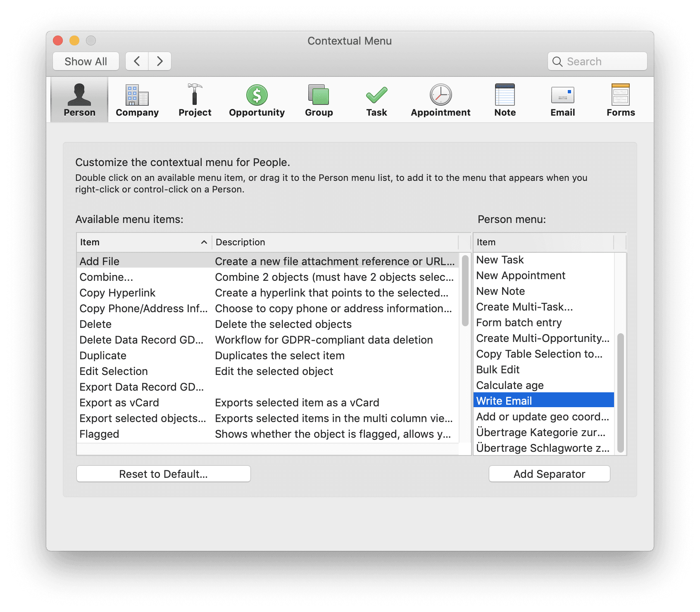Click the search magnifier icon
Image resolution: width=700 pixels, height=612 pixels.
pos(557,62)
